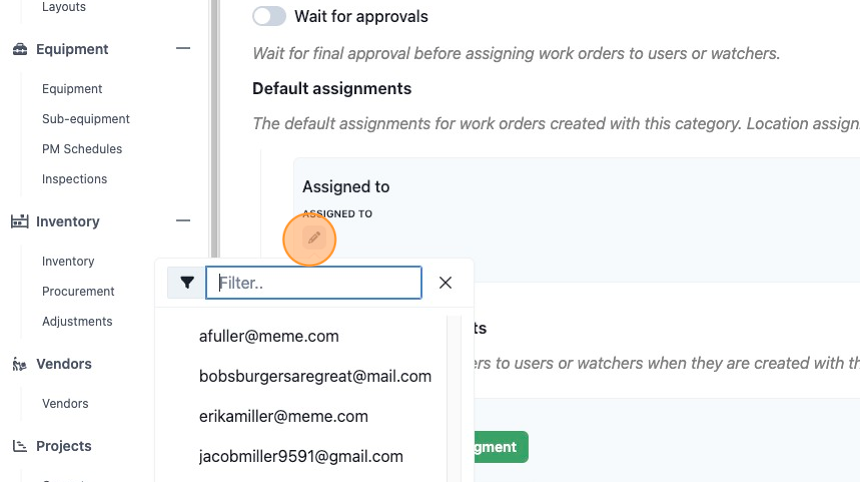
Task: Choose bobsburgersaregreat@mail.com in the dropdown
Action: click(315, 376)
